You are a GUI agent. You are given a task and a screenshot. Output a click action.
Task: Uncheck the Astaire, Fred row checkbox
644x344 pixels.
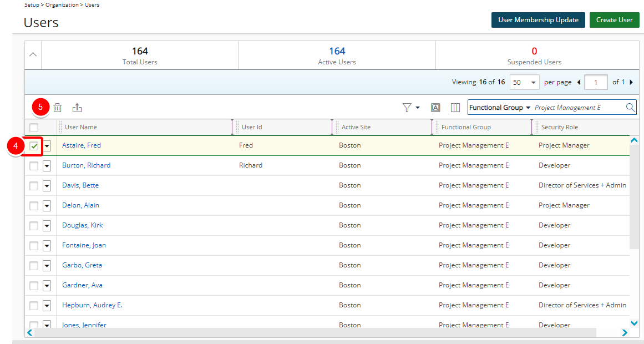(x=34, y=146)
